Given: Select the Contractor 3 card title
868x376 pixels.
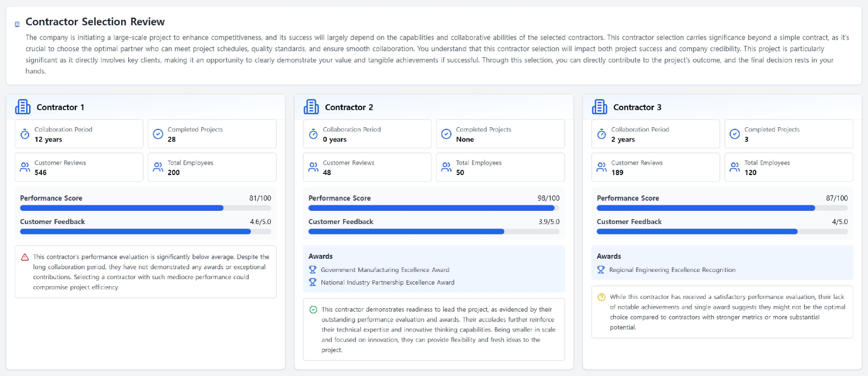Looking at the screenshot, I should coord(637,107).
